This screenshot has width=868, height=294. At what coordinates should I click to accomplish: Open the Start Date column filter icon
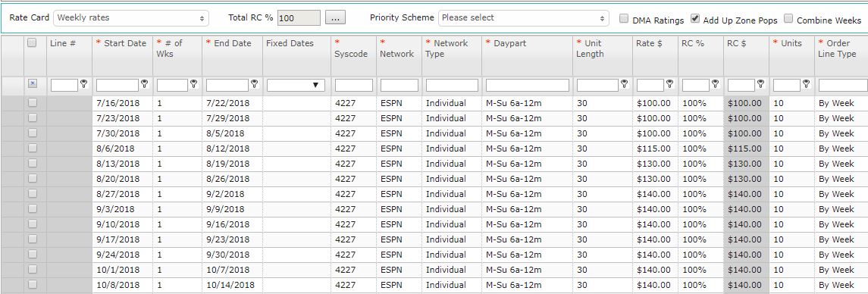coord(144,84)
